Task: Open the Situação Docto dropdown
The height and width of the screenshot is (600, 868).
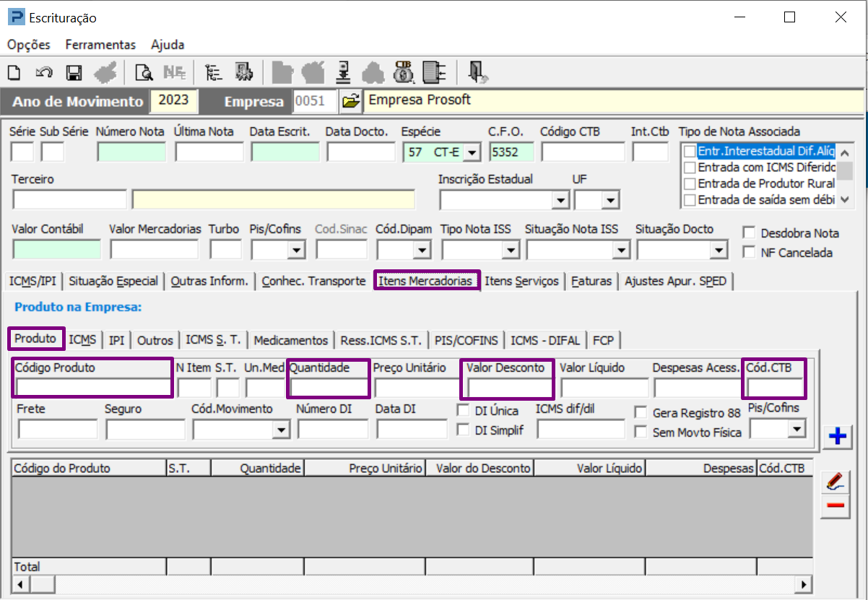Action: pyautogui.click(x=718, y=251)
